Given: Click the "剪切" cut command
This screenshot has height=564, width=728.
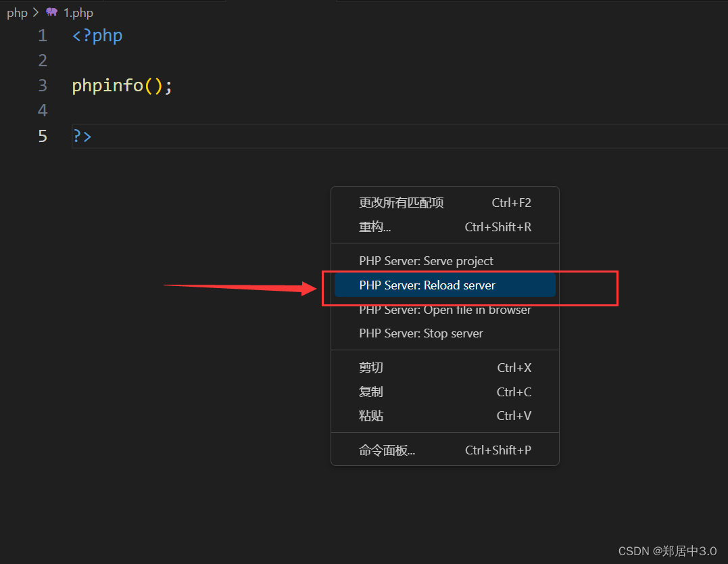Looking at the screenshot, I should [x=370, y=367].
